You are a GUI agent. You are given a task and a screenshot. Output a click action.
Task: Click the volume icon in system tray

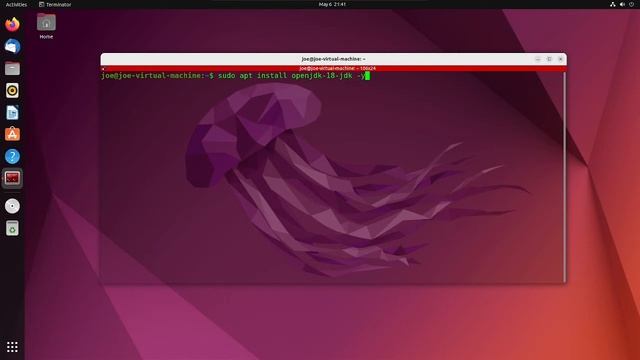622,4
